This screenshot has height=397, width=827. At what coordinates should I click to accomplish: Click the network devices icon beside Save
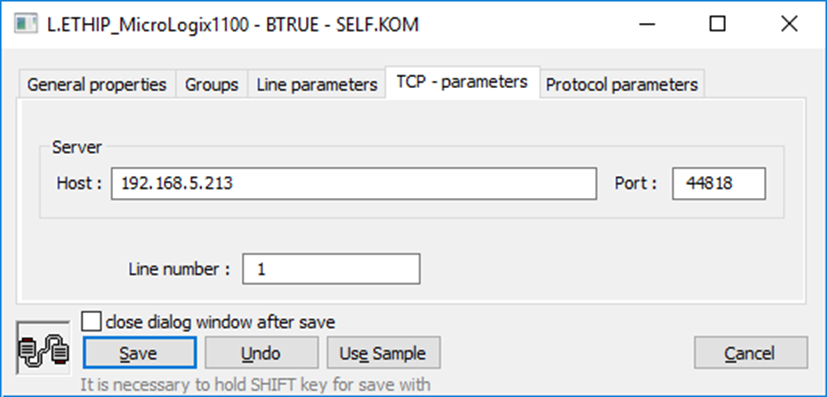43,348
